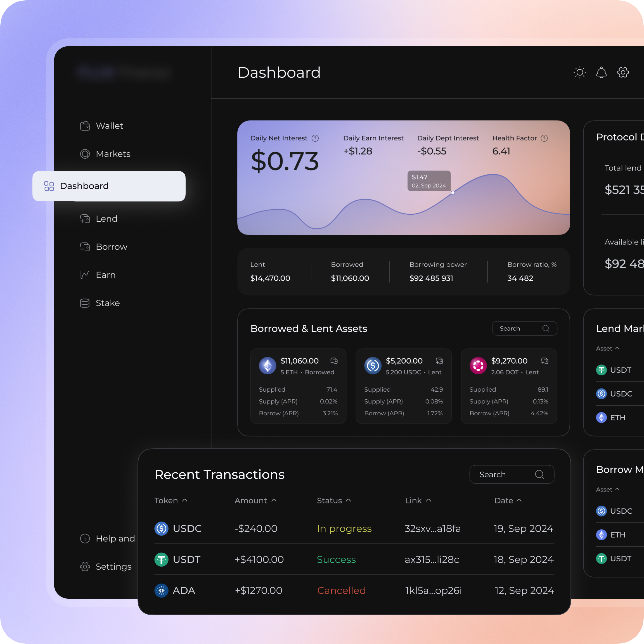This screenshot has width=644, height=644.
Task: Select Dashboard from sidebar menu
Action: (x=109, y=186)
